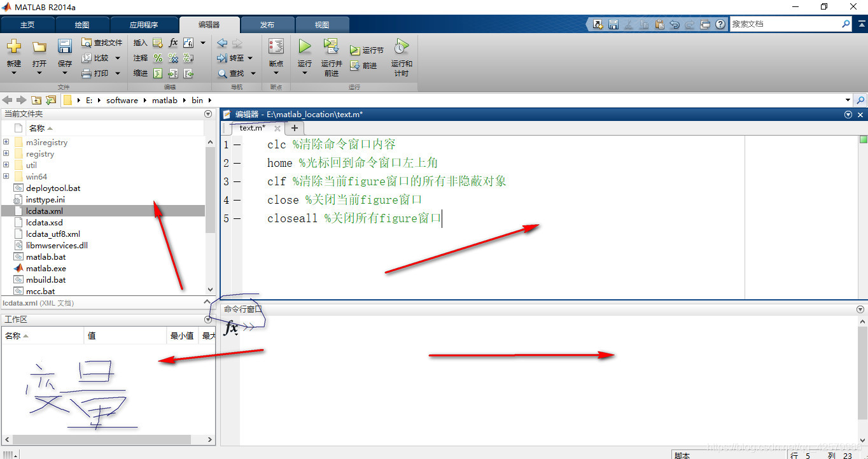Click the 值 column header in workspace
Image resolution: width=868 pixels, height=459 pixels.
(x=125, y=335)
